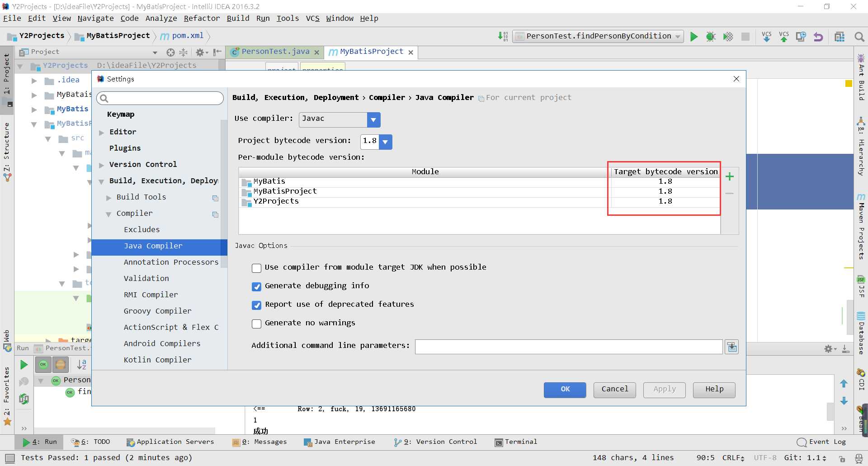868x466 pixels.
Task: Click the VCS Update Project icon
Action: [x=767, y=37]
